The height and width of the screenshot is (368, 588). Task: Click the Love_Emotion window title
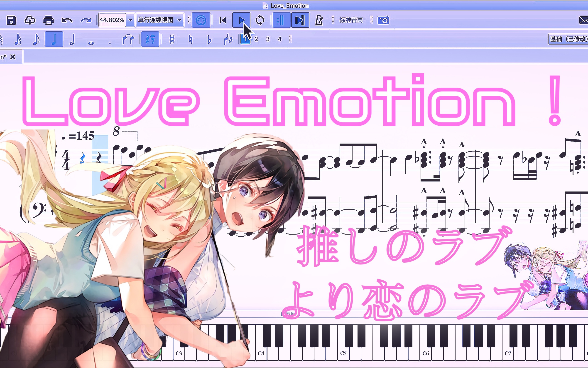click(289, 6)
